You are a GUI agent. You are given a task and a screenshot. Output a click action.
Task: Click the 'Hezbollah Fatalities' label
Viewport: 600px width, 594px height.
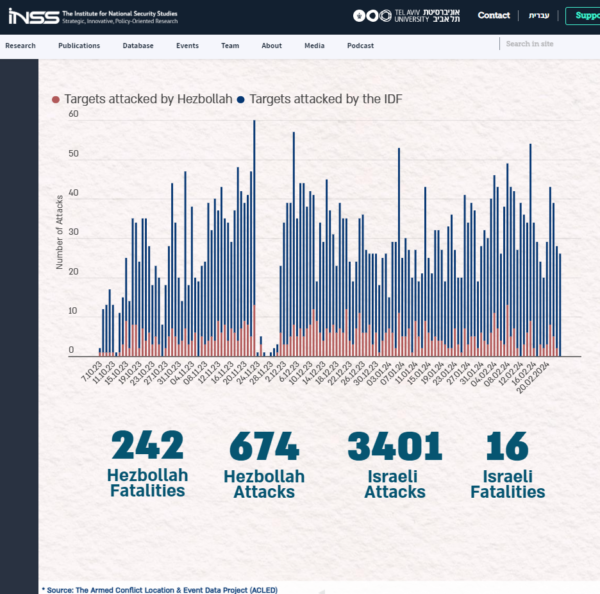tap(148, 483)
